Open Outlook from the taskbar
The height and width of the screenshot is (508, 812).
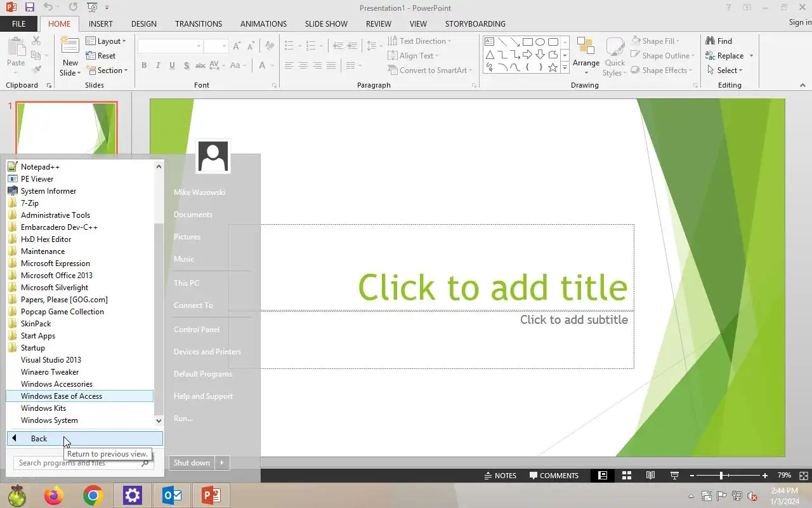tap(172, 495)
